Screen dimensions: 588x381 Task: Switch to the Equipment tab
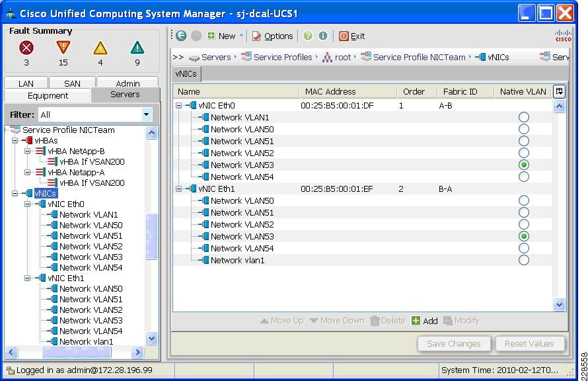[x=48, y=95]
